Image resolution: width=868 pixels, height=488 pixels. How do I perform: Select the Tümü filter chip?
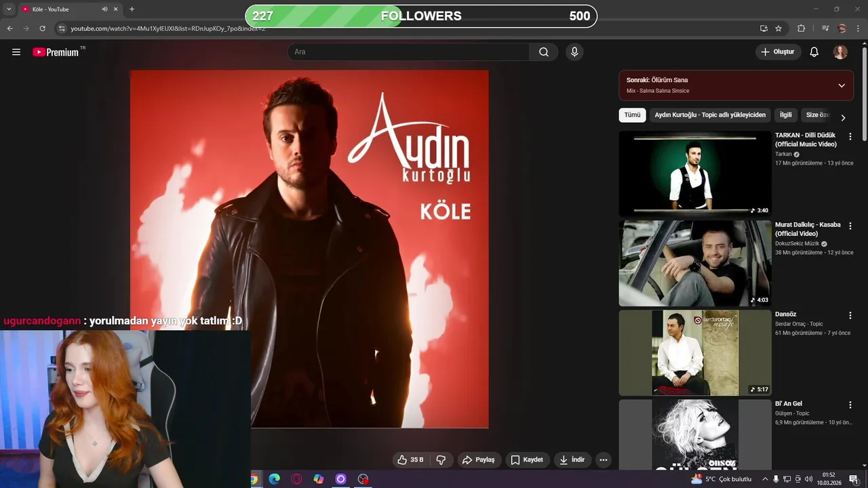(x=632, y=115)
